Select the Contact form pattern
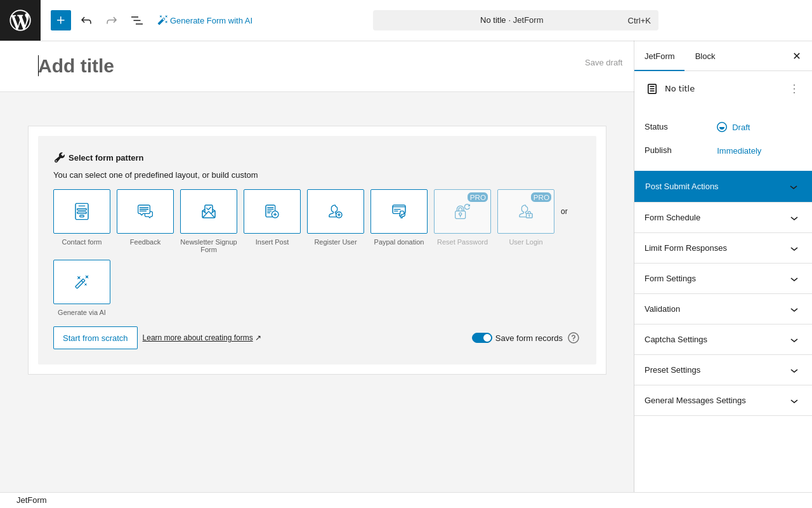The image size is (812, 508). (82, 211)
